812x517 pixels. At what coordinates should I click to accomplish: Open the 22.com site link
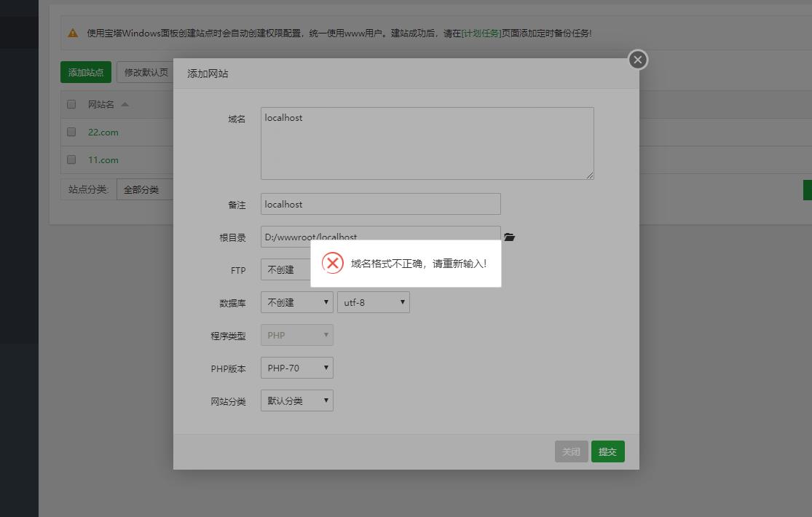103,132
